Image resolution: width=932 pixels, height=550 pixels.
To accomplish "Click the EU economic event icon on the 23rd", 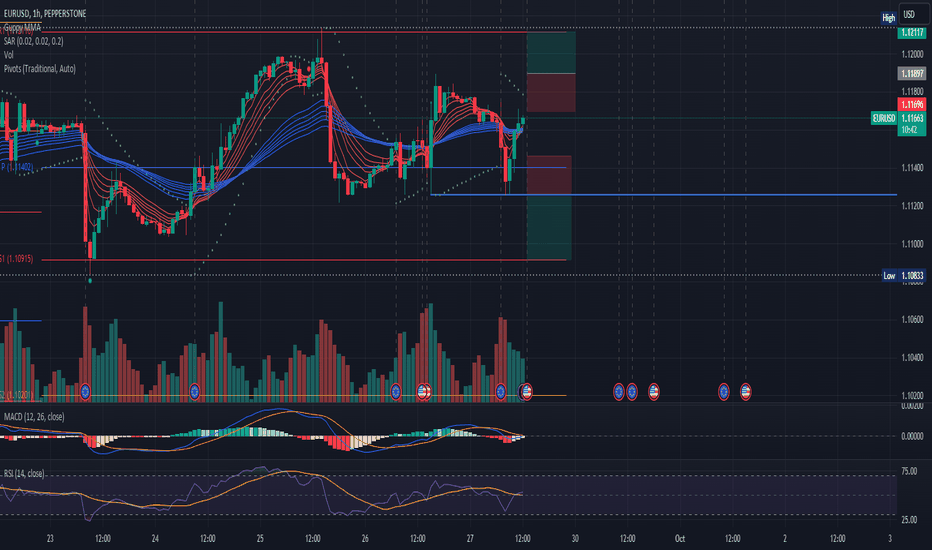I will point(85,391).
